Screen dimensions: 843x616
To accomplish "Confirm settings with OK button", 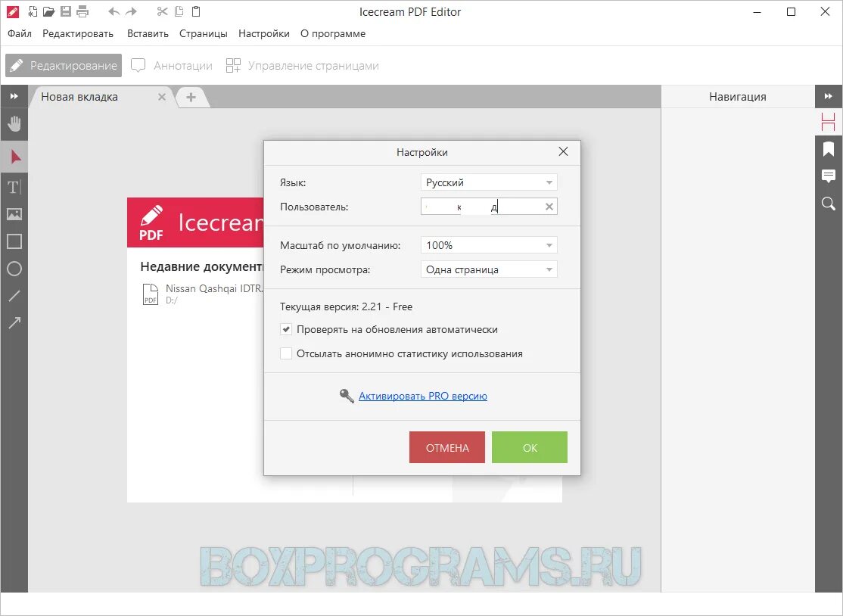I will 530,447.
